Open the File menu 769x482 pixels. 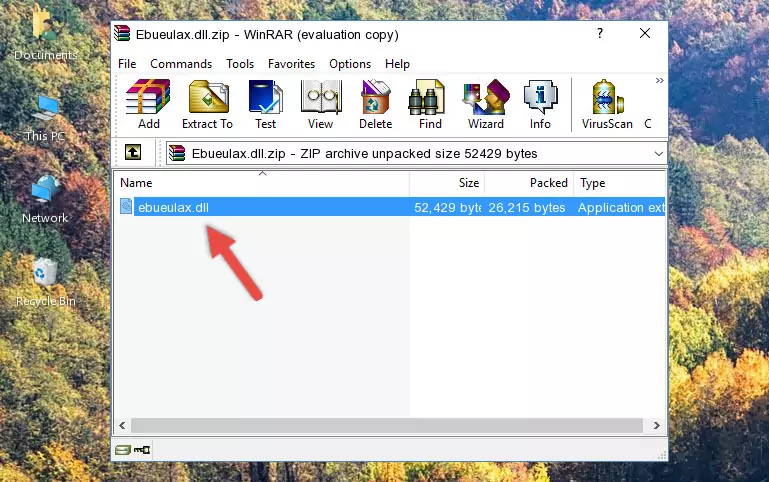(127, 64)
